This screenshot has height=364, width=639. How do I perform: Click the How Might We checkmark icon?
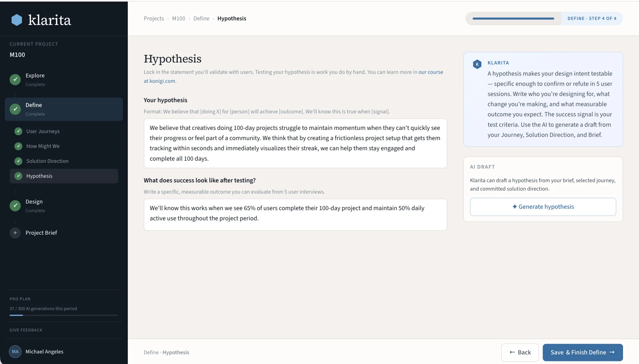click(18, 146)
